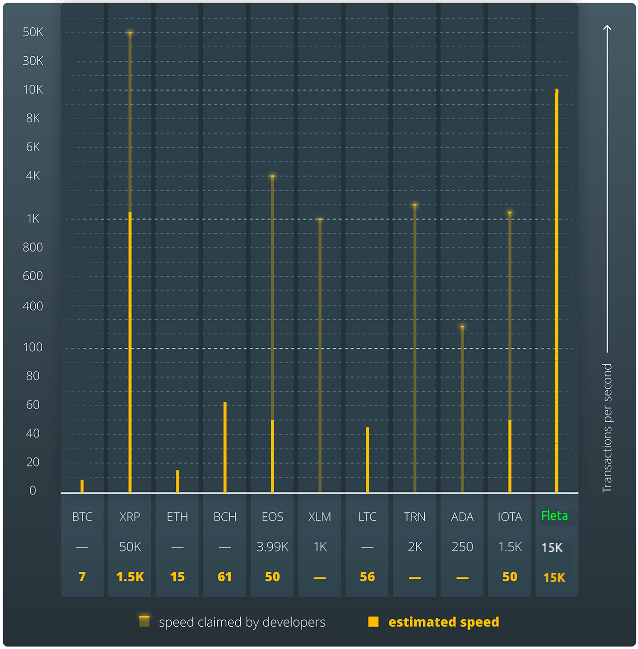The height and width of the screenshot is (649, 638).
Task: Click Fleta yellow estimated speed 15K
Action: click(x=554, y=577)
